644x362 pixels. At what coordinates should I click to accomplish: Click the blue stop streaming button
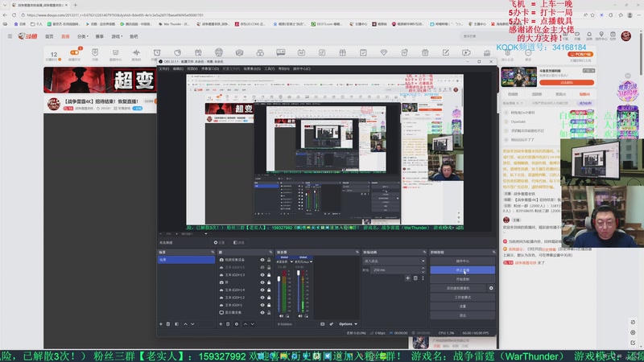462,270
